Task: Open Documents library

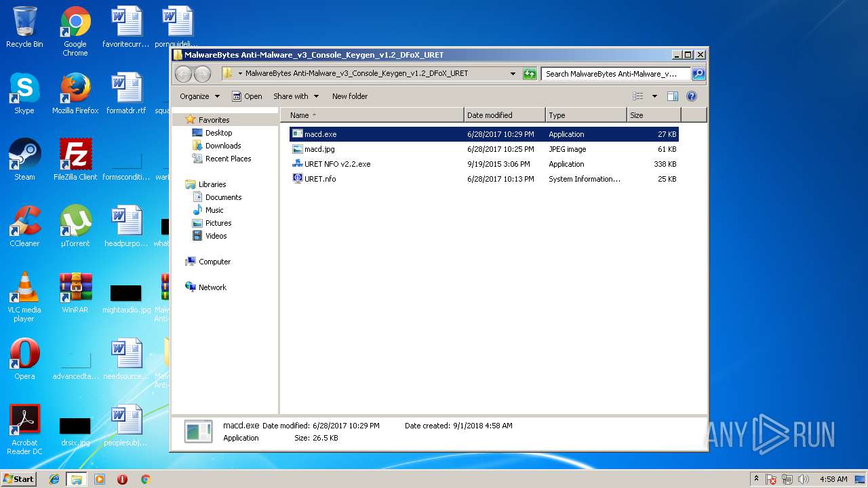Action: tap(223, 197)
